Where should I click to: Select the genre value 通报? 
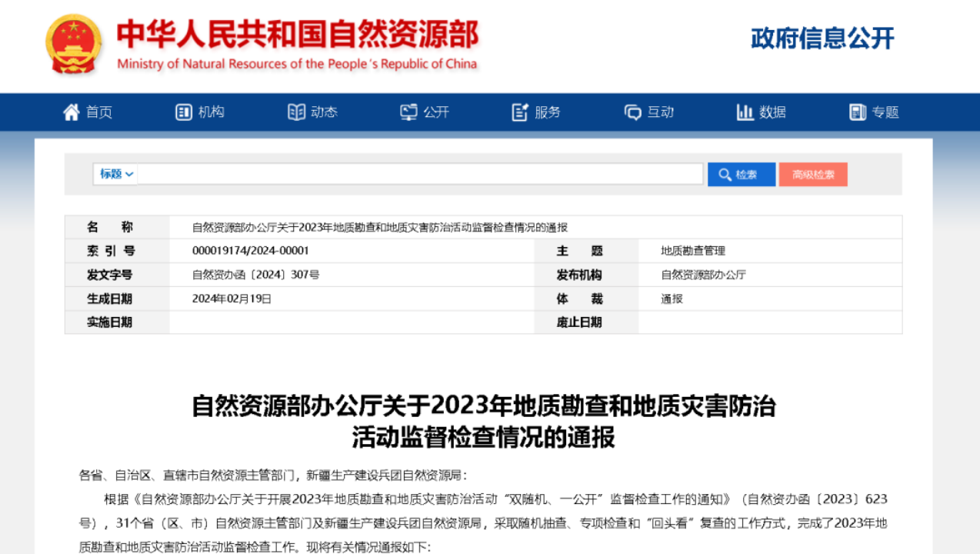coord(672,299)
